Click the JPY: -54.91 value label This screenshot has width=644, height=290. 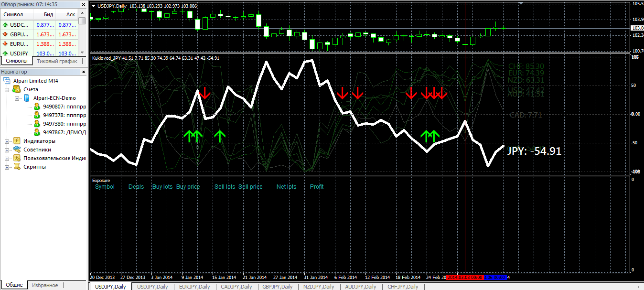[x=534, y=151]
